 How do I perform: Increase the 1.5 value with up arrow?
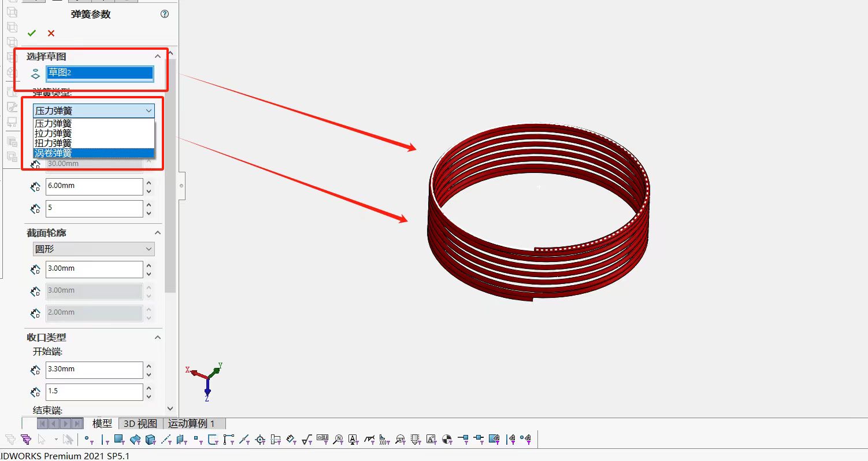[x=149, y=388]
